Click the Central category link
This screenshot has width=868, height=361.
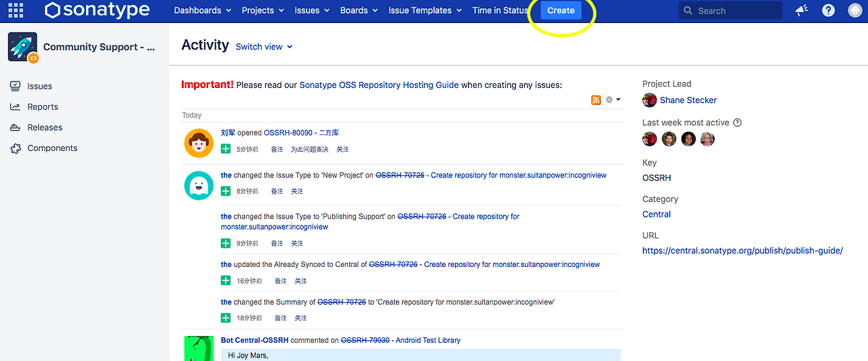656,214
